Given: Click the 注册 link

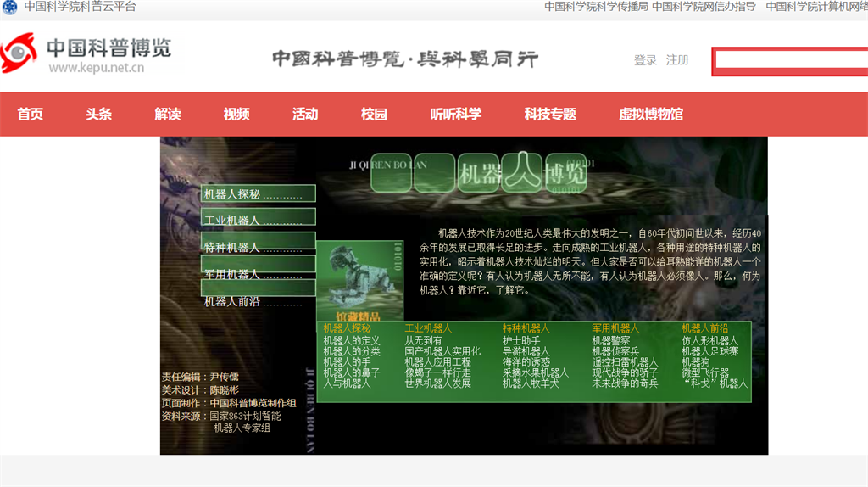Looking at the screenshot, I should (x=677, y=60).
